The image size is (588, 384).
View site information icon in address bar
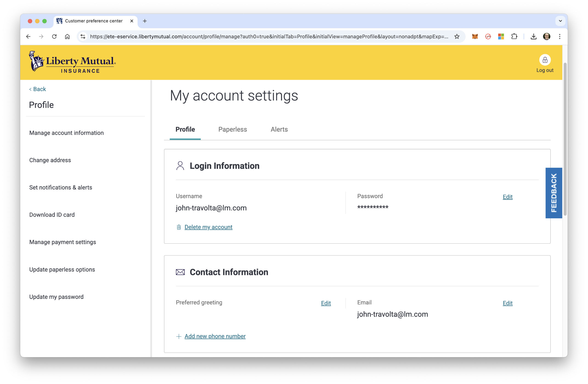(83, 36)
